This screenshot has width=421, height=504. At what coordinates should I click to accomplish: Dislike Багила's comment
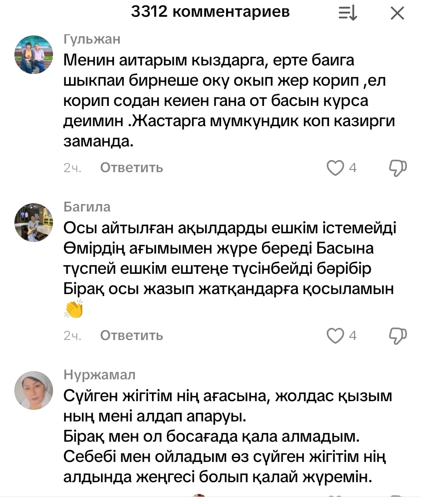[x=398, y=336]
